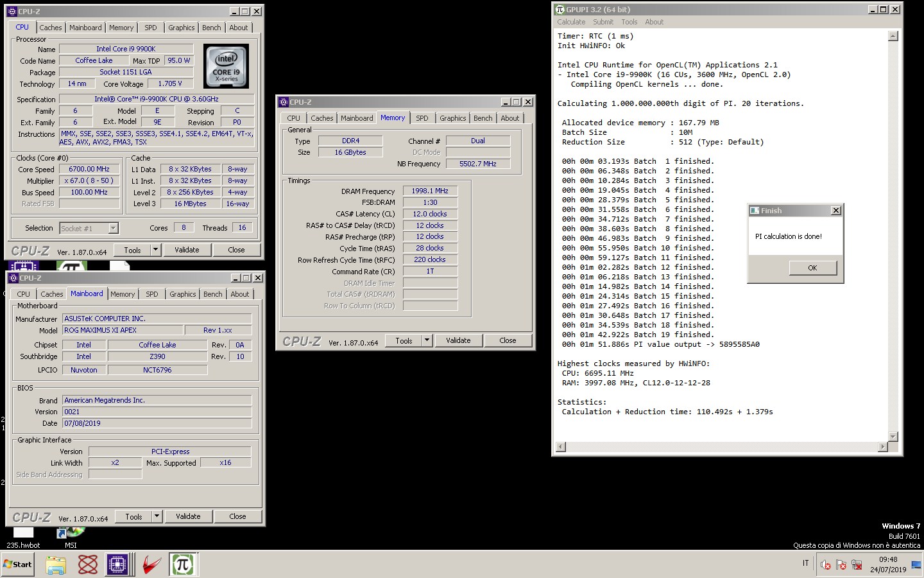Open the Start menu
Viewport: 924px width, 578px height.
tap(17, 565)
